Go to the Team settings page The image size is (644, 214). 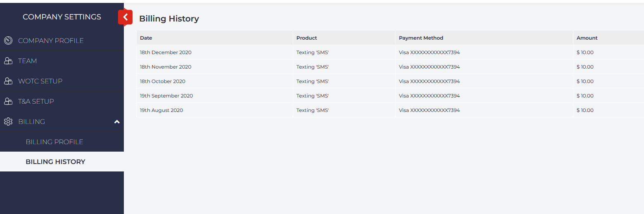coord(28,61)
